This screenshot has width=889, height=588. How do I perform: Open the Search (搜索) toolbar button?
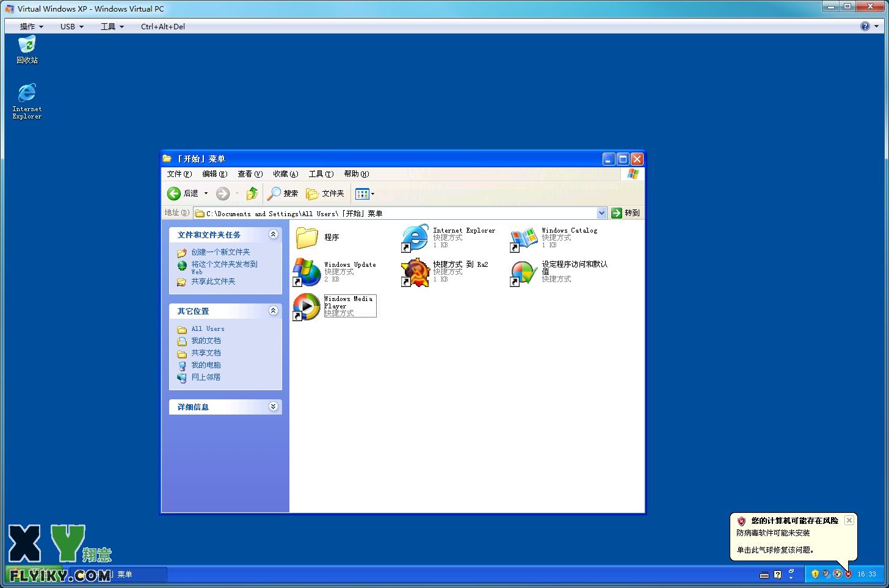pyautogui.click(x=283, y=194)
